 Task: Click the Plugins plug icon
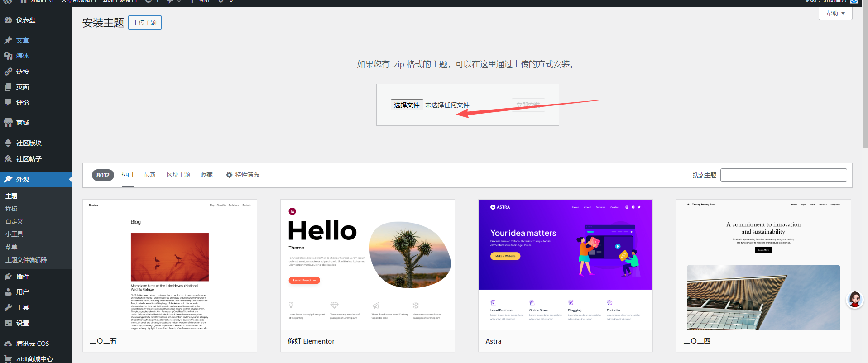[8, 277]
